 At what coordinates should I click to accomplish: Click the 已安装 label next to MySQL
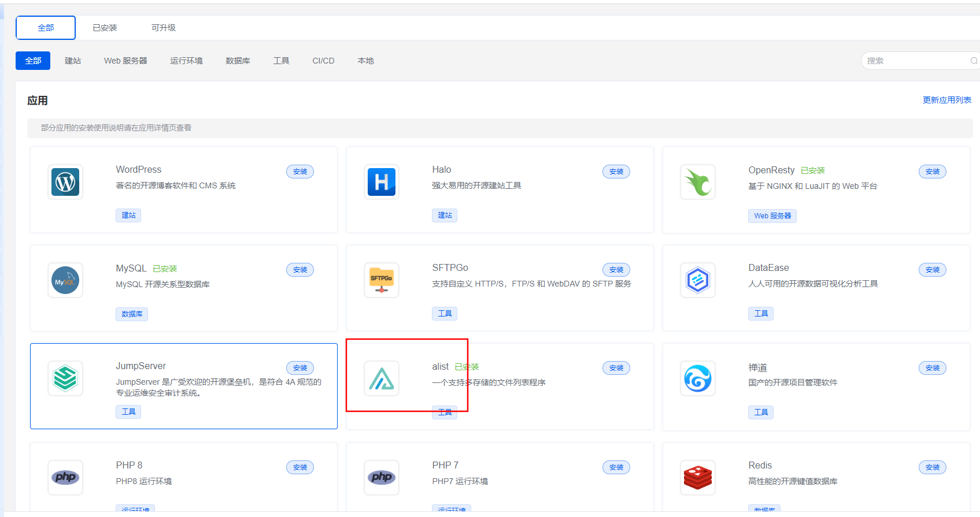click(x=165, y=269)
